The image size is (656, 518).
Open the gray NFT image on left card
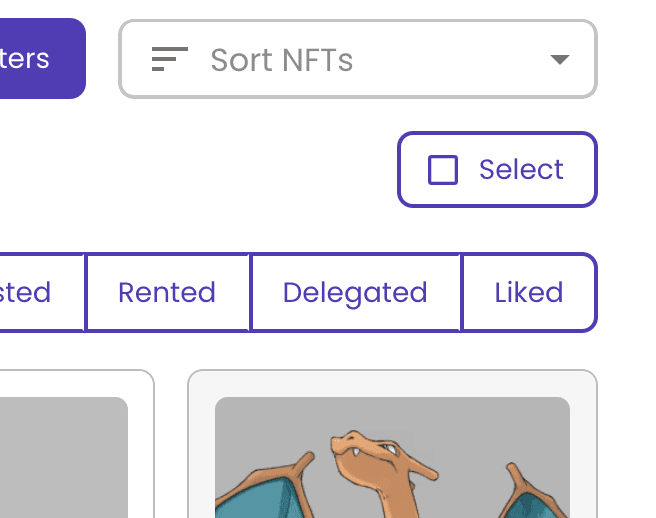64,457
